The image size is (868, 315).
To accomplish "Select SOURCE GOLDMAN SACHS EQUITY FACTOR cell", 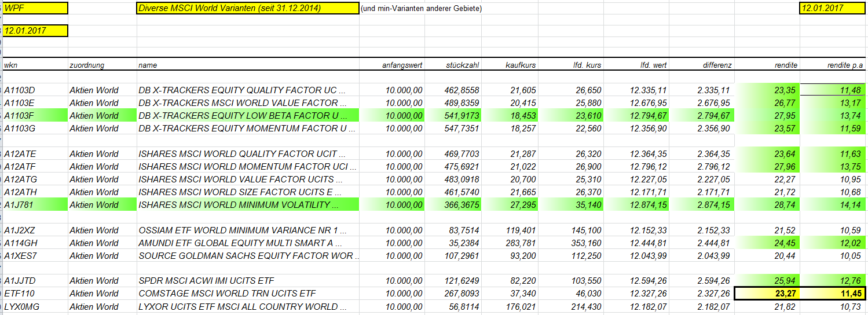I will tap(248, 255).
